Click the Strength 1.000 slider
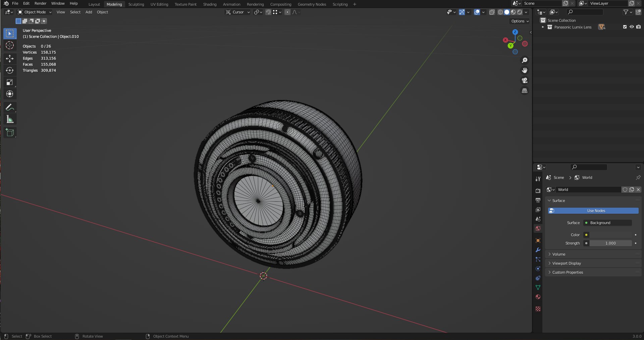Image resolution: width=644 pixels, height=340 pixels. (610, 243)
